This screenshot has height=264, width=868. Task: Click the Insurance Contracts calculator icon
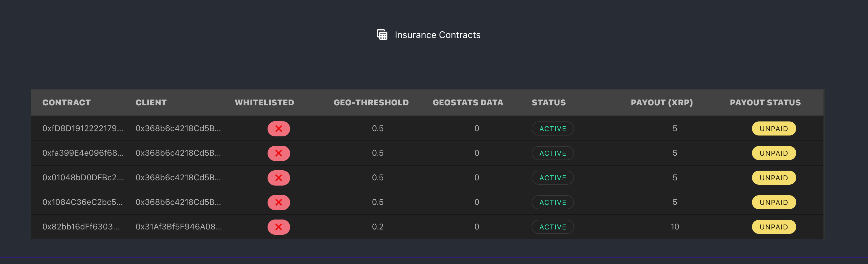(x=382, y=35)
